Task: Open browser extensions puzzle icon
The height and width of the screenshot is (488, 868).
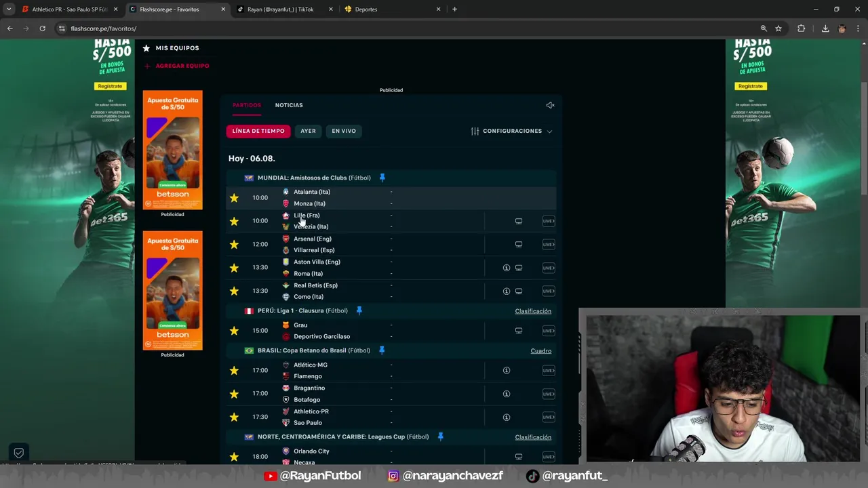Action: coord(802,28)
